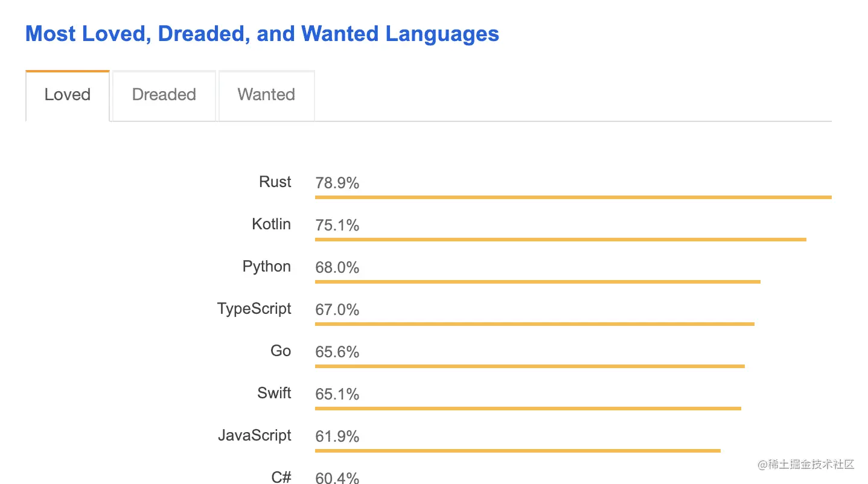Image resolution: width=868 pixels, height=484 pixels.
Task: Click the 78.9% value next to Rust
Action: pos(337,183)
